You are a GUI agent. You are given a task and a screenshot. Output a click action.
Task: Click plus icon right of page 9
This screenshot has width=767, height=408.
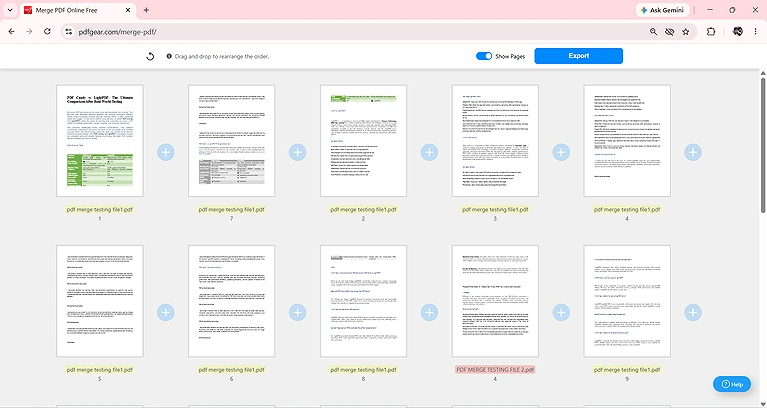coord(693,312)
